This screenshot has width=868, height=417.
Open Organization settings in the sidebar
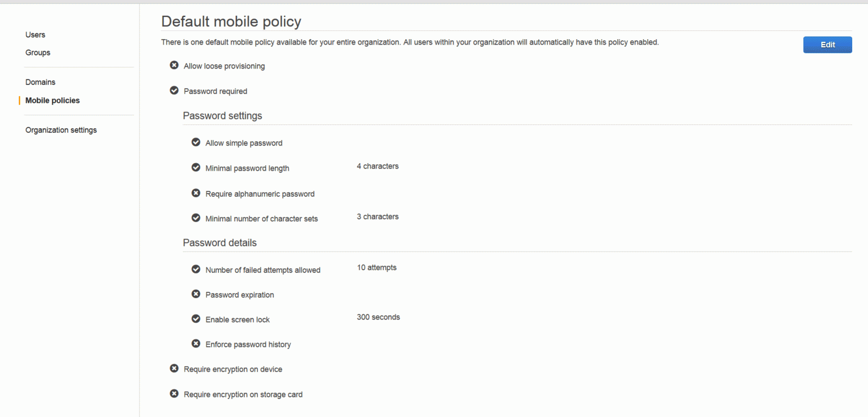point(61,130)
